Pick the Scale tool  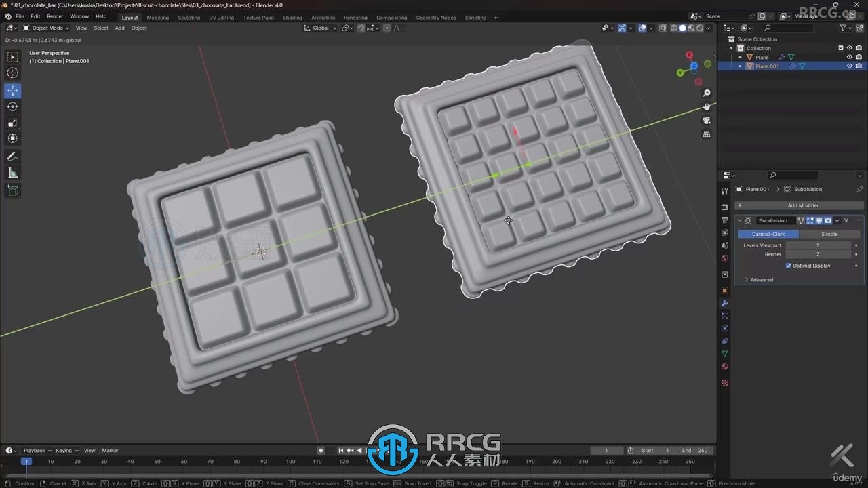[13, 123]
